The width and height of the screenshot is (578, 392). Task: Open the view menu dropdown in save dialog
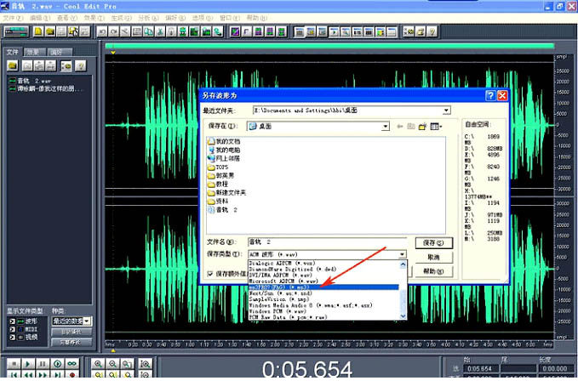436,126
